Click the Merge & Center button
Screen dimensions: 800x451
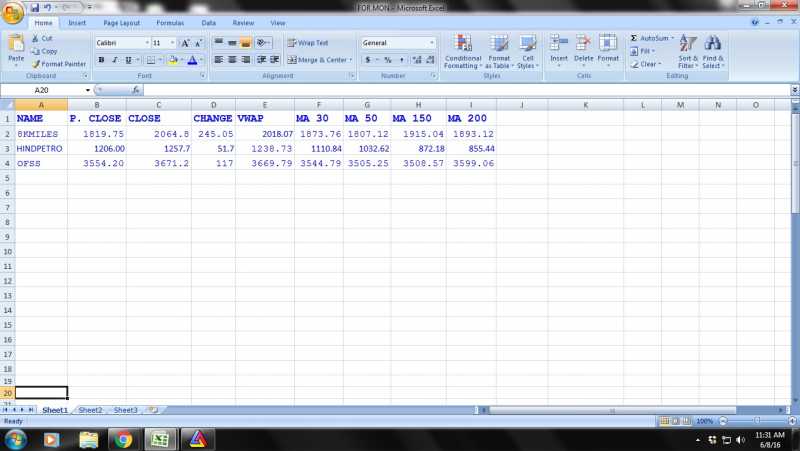[x=320, y=60]
